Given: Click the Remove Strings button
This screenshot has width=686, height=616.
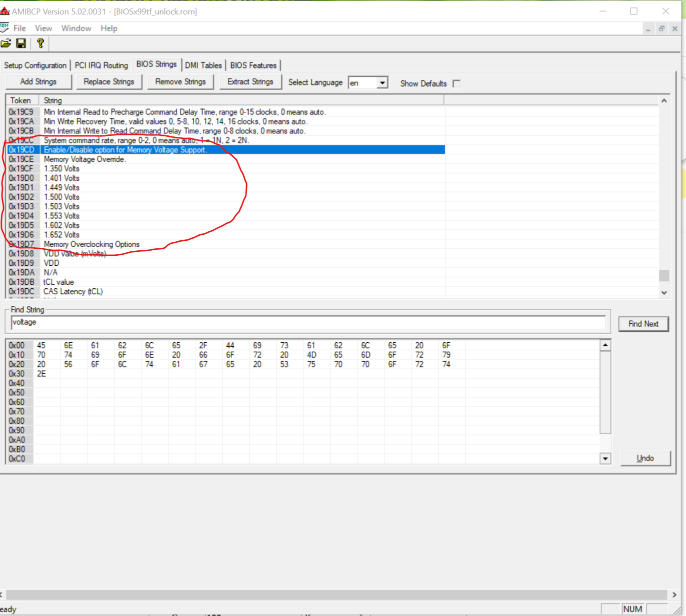Looking at the screenshot, I should pos(180,82).
